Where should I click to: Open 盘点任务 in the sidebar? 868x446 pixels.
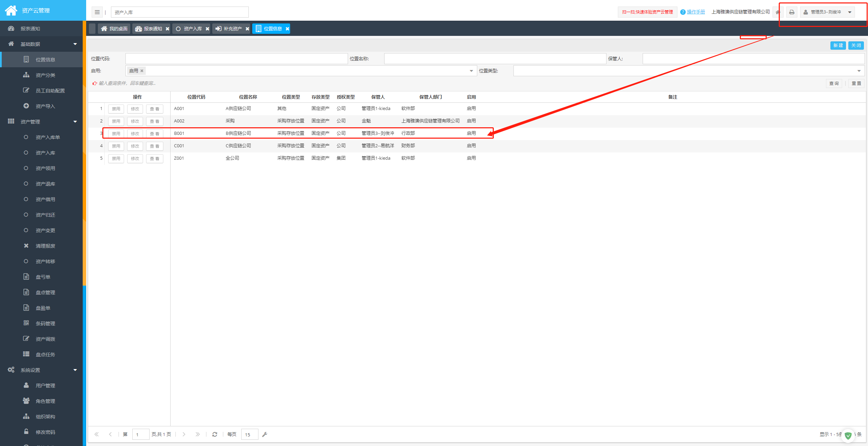point(41,355)
